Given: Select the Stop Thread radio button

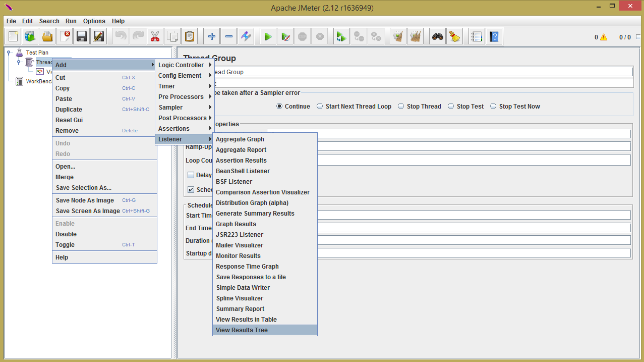Looking at the screenshot, I should (401, 107).
